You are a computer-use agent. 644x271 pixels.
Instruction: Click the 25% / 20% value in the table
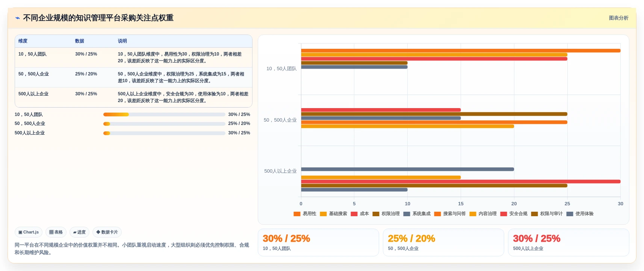86,74
